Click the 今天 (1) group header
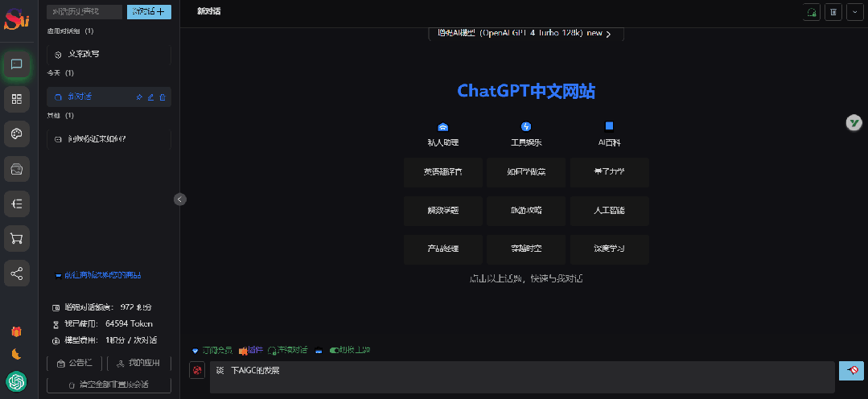 coord(60,73)
